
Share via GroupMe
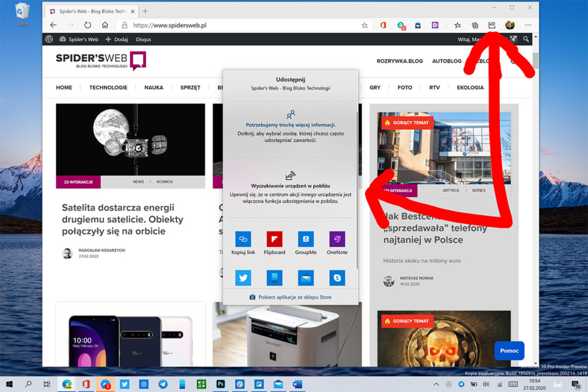[x=306, y=243]
